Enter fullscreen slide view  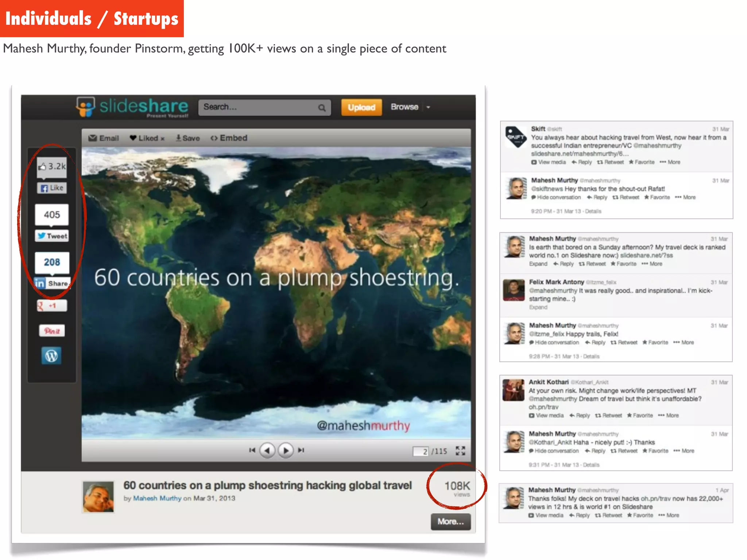point(460,451)
